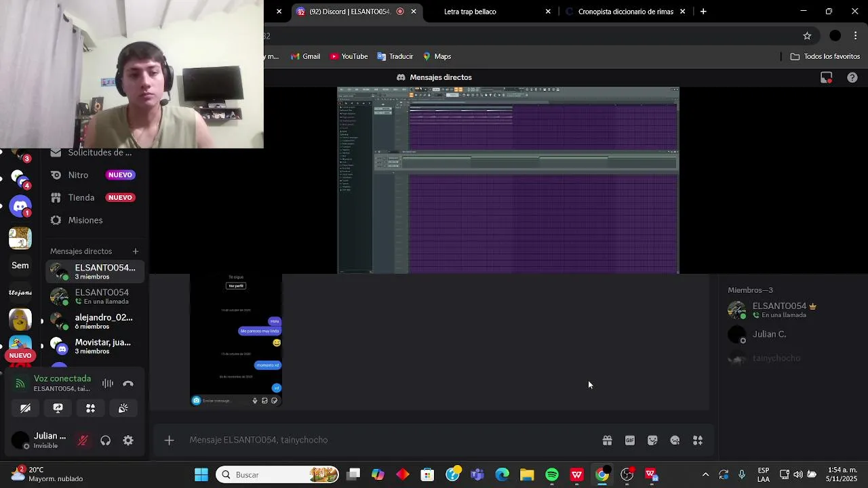Toggle headphones deafen
868x488 pixels.
pyautogui.click(x=105, y=441)
